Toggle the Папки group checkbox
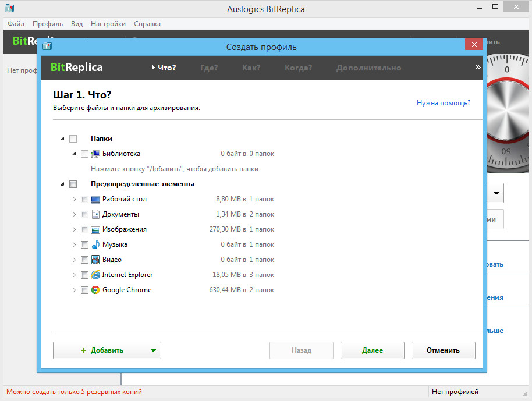 pos(73,139)
